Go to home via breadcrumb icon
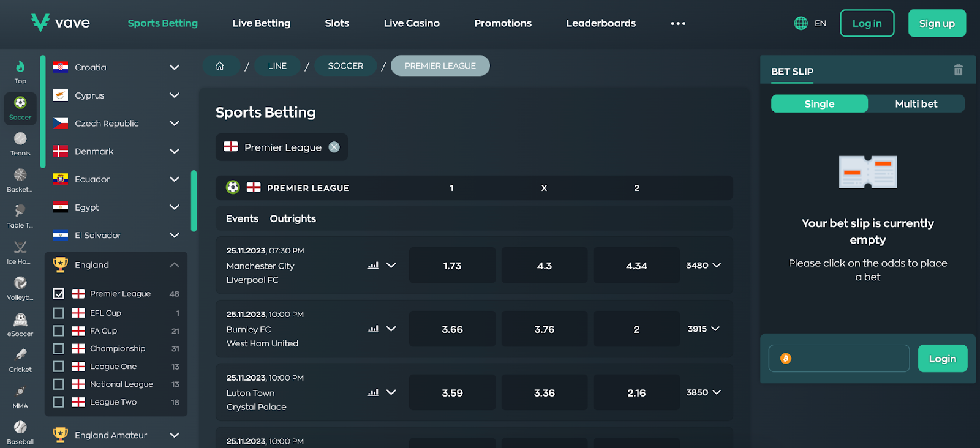 220,65
